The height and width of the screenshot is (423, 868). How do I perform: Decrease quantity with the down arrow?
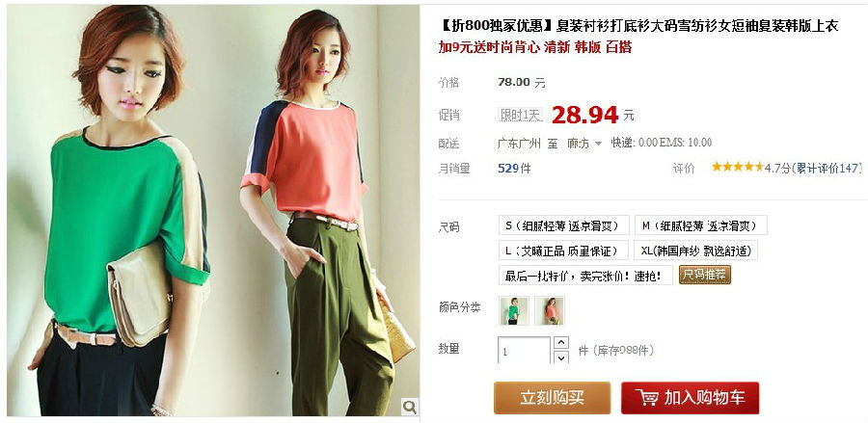(561, 357)
